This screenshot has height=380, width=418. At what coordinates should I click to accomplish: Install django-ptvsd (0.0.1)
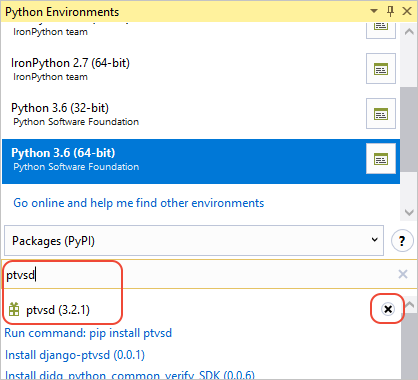[x=75, y=355]
